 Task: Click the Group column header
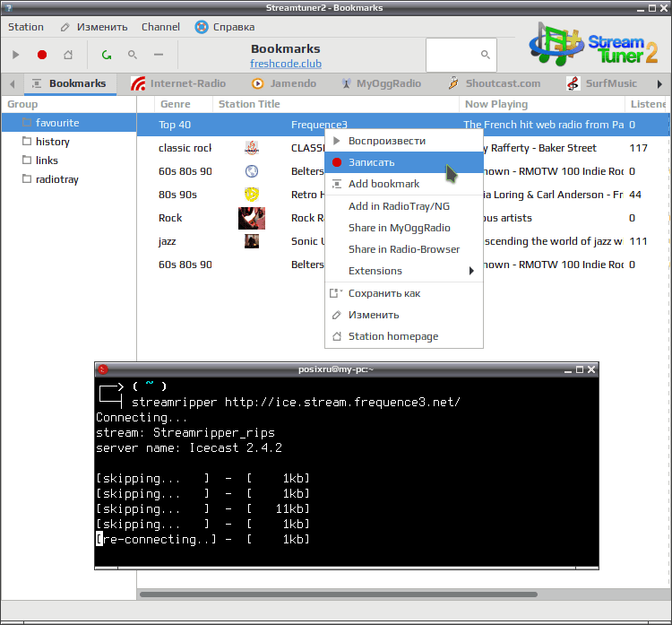(69, 104)
